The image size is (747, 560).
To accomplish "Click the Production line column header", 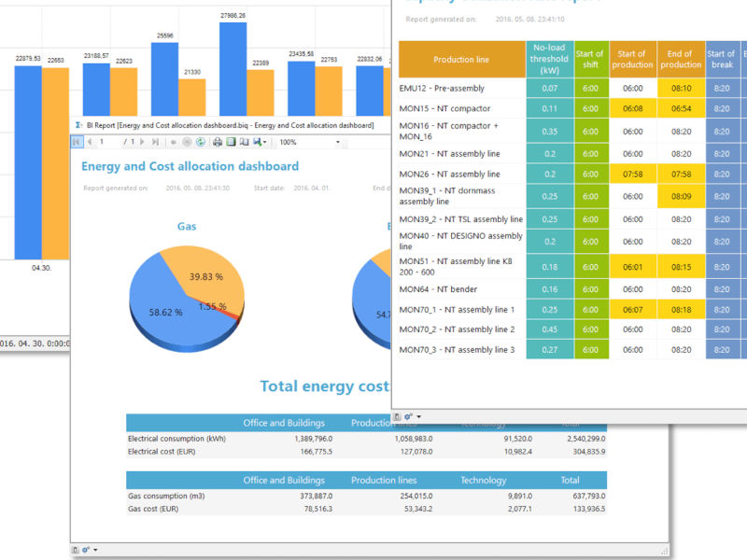I will point(461,60).
